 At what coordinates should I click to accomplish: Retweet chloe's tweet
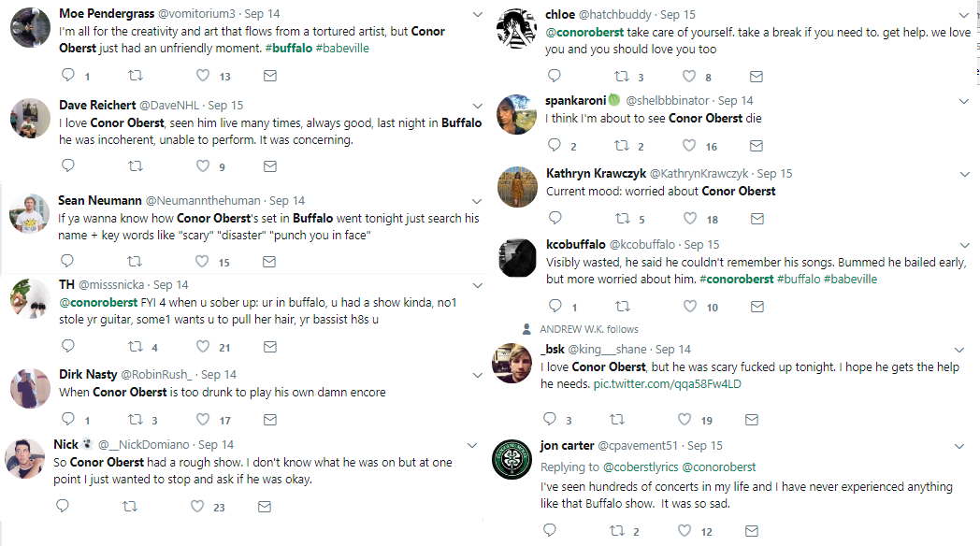622,77
